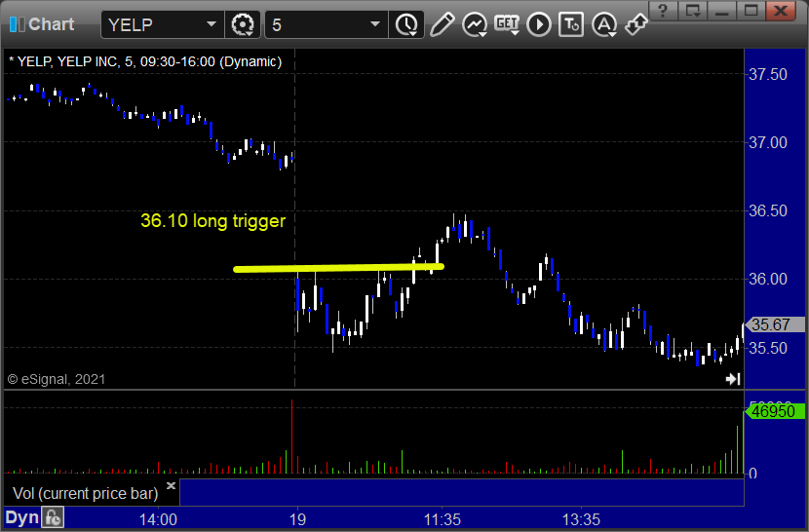Screen dimensions: 809x532
Task: Maximize the chart window
Action: [751, 11]
